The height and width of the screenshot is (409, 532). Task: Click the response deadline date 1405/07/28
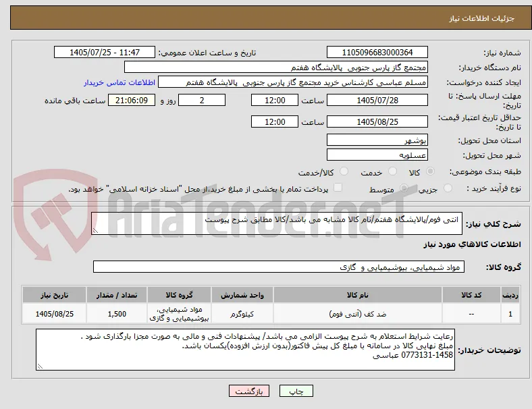[377, 101]
